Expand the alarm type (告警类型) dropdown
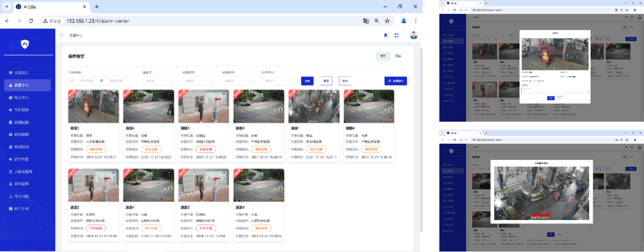Screen dimensions: 644x252 (x=198, y=81)
